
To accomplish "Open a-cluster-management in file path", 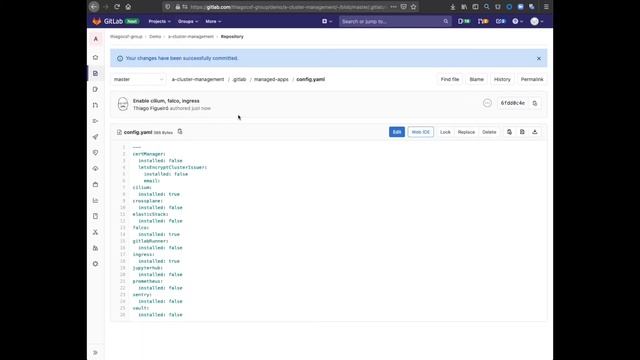I will coord(198,79).
